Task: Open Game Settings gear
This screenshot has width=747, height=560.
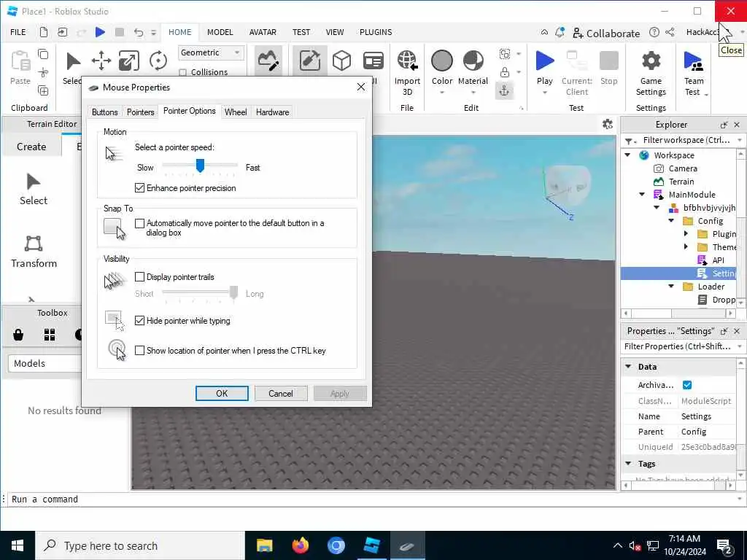Action: pos(651,61)
